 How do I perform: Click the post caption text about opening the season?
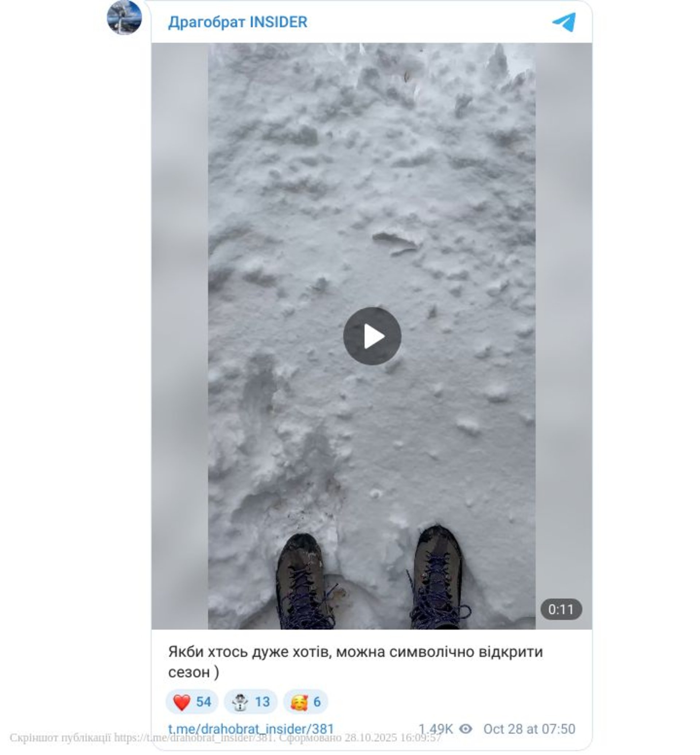(355, 662)
